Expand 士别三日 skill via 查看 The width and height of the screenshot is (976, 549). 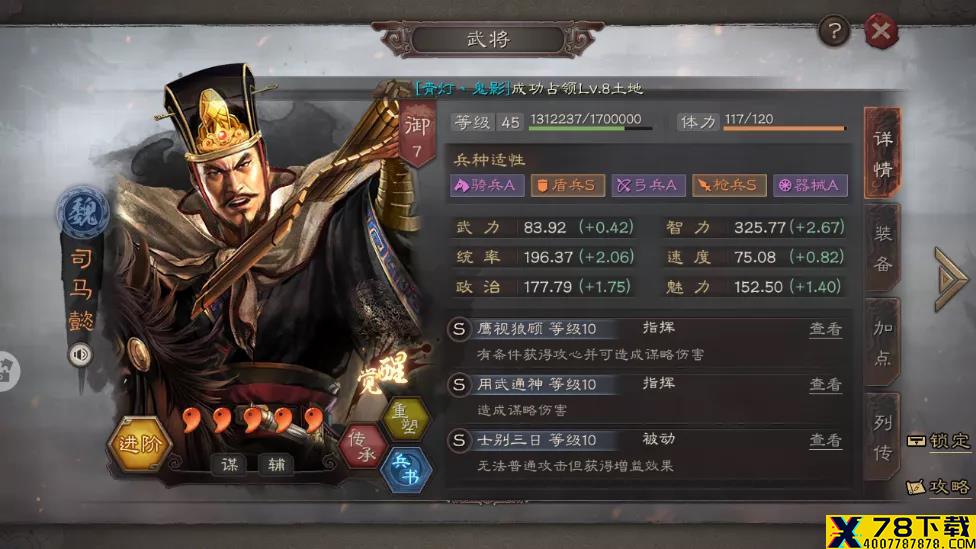pos(825,441)
